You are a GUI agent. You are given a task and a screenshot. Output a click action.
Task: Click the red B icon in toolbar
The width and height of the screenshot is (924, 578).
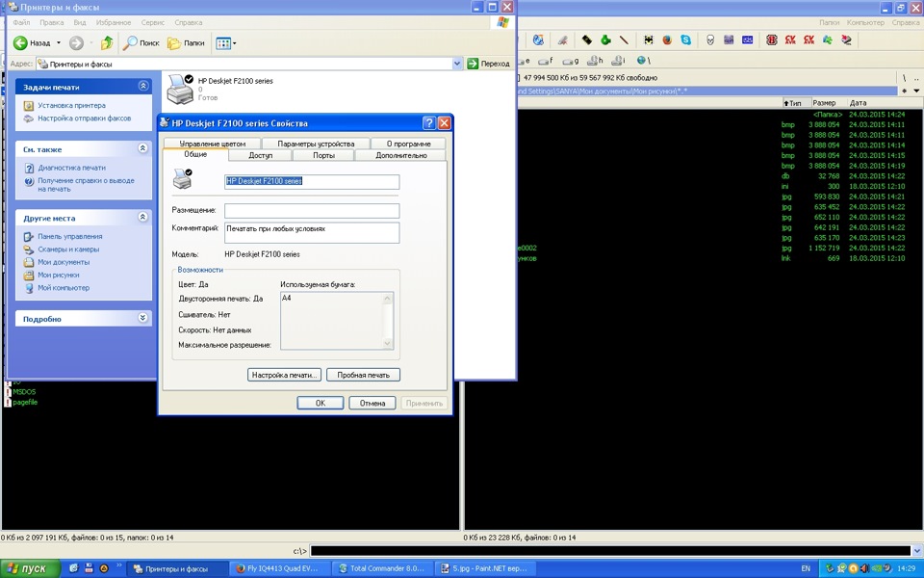pyautogui.click(x=771, y=40)
